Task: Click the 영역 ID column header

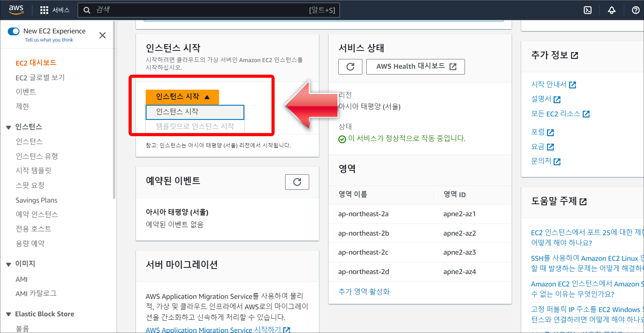Action: click(454, 194)
